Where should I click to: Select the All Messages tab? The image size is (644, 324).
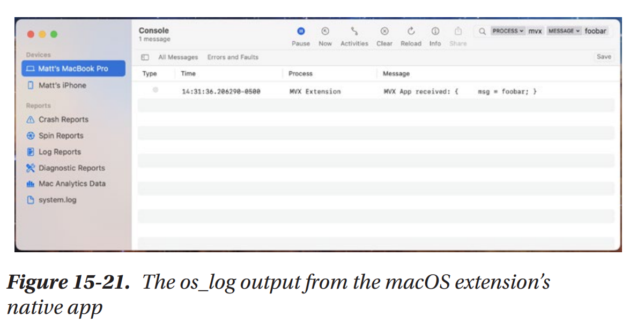(x=177, y=57)
